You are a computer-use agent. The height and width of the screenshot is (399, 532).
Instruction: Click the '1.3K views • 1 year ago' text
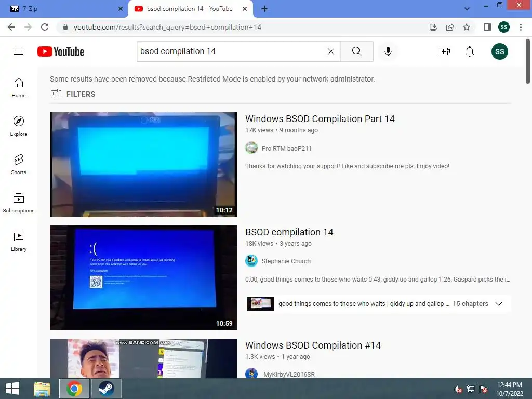tap(277, 357)
